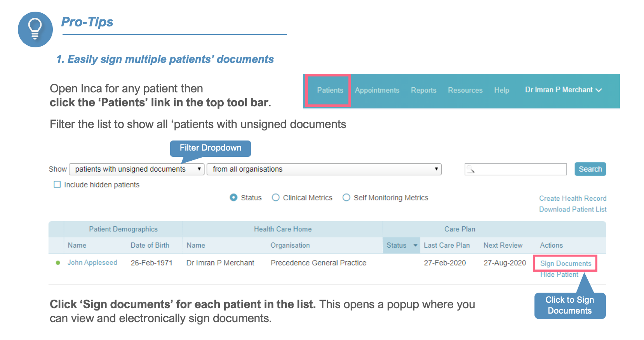Select the Clinical Metrics radio button
This screenshot has width=644, height=340.
coord(276,198)
